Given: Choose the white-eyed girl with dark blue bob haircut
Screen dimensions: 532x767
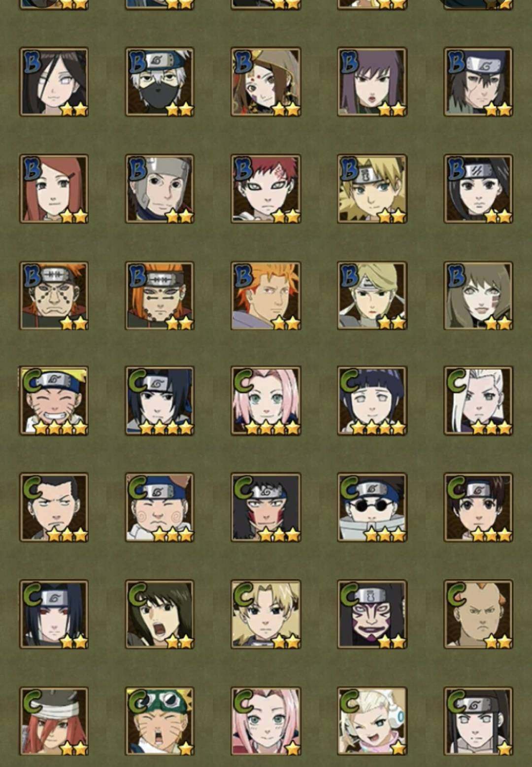Looking at the screenshot, I should [x=372, y=400].
